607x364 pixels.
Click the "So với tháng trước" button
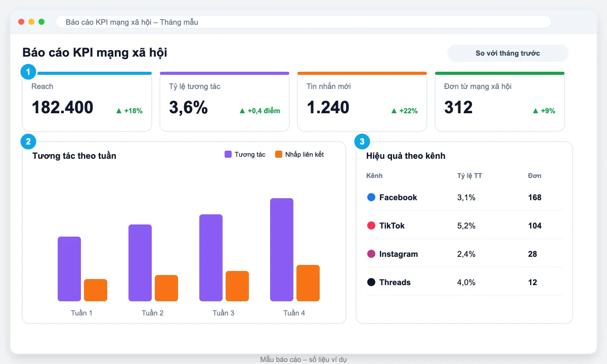pos(508,53)
